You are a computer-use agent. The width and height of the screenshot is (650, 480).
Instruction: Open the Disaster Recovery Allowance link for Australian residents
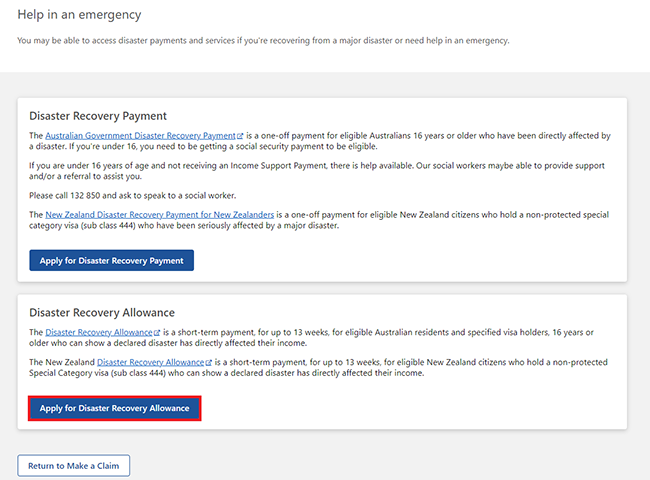point(99,332)
